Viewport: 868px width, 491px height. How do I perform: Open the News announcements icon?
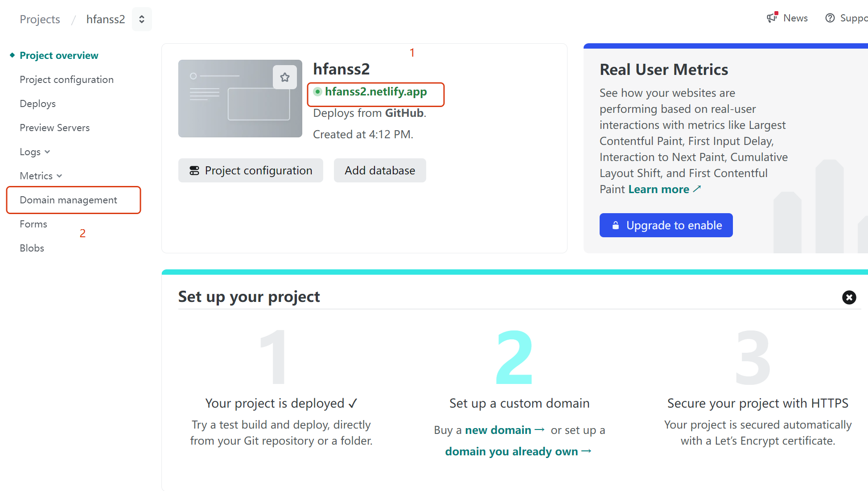coord(772,17)
